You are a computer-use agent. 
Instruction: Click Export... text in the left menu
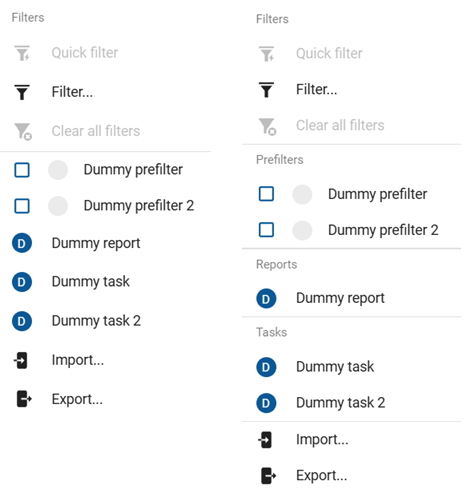pos(77,399)
